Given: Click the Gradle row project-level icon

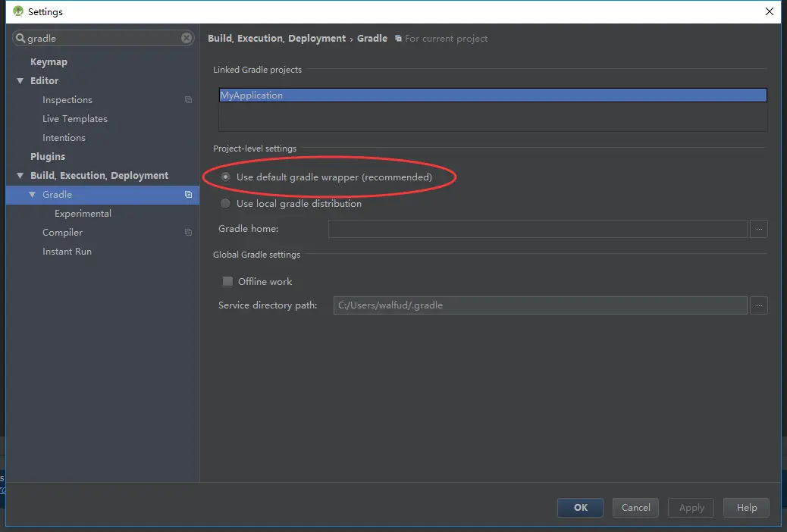Looking at the screenshot, I should (x=188, y=195).
